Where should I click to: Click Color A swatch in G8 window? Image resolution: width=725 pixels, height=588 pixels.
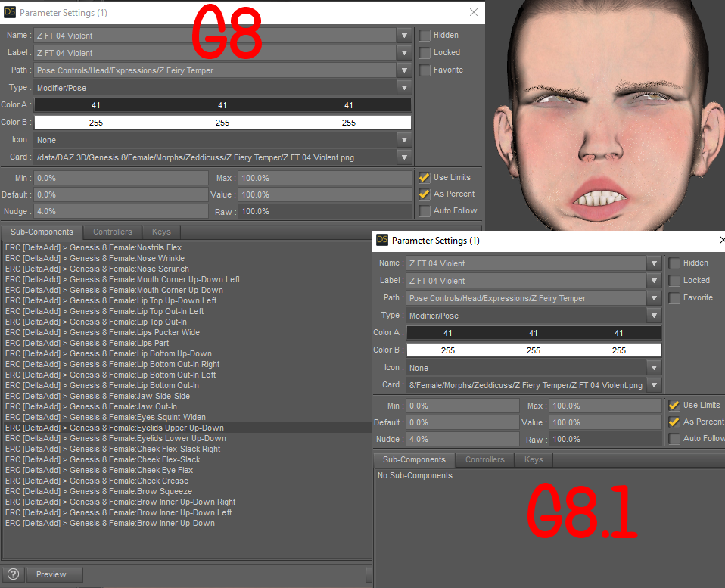click(222, 105)
